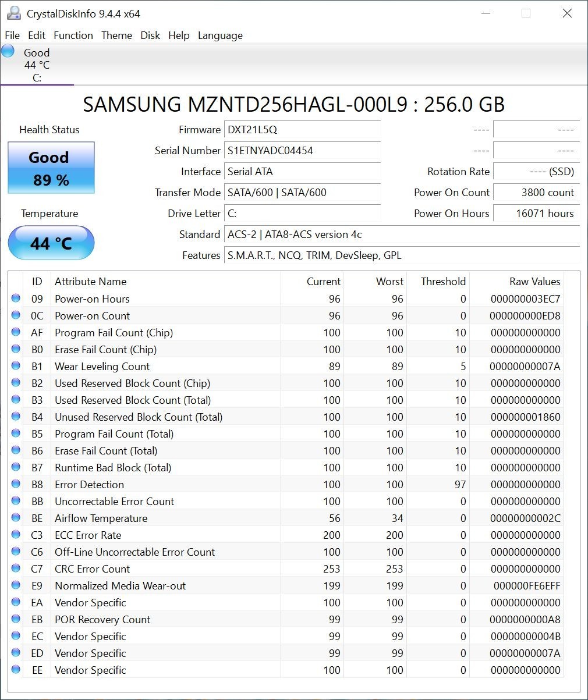Open the Function menu
Image resolution: width=588 pixels, height=700 pixels.
click(x=73, y=35)
